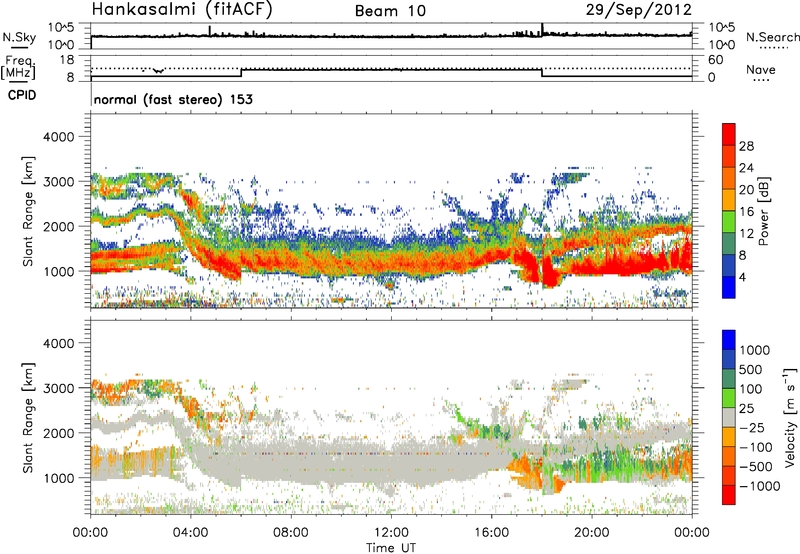The height and width of the screenshot is (554, 800).
Task: Click the Slant Range label of power panel
Action: [28, 211]
